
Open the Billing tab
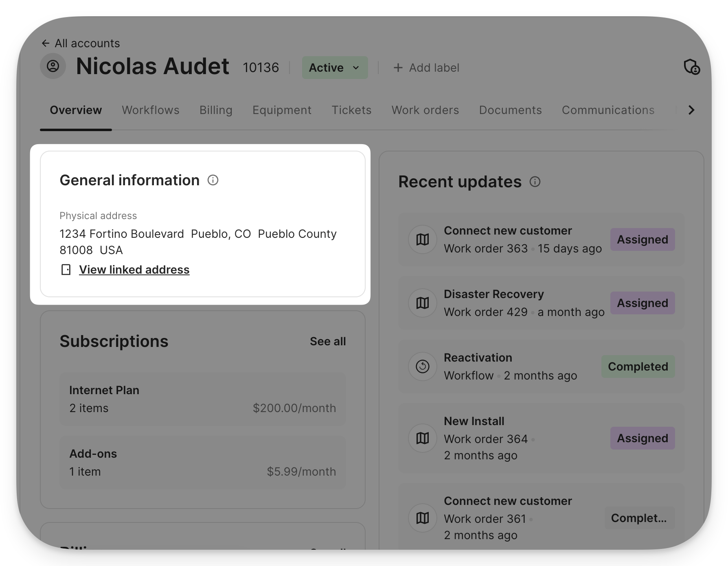point(216,110)
